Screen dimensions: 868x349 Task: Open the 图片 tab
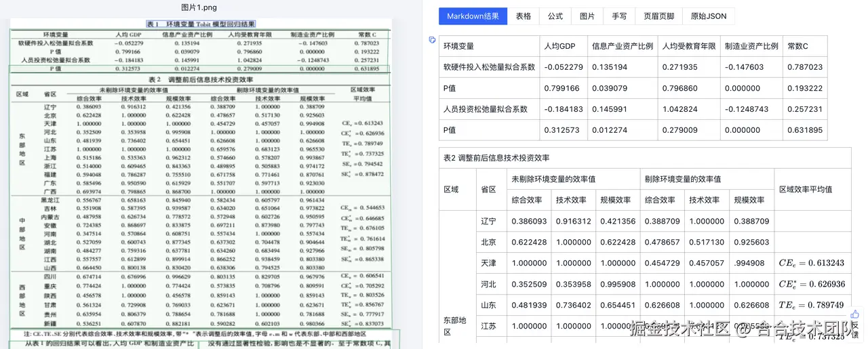tap(587, 16)
